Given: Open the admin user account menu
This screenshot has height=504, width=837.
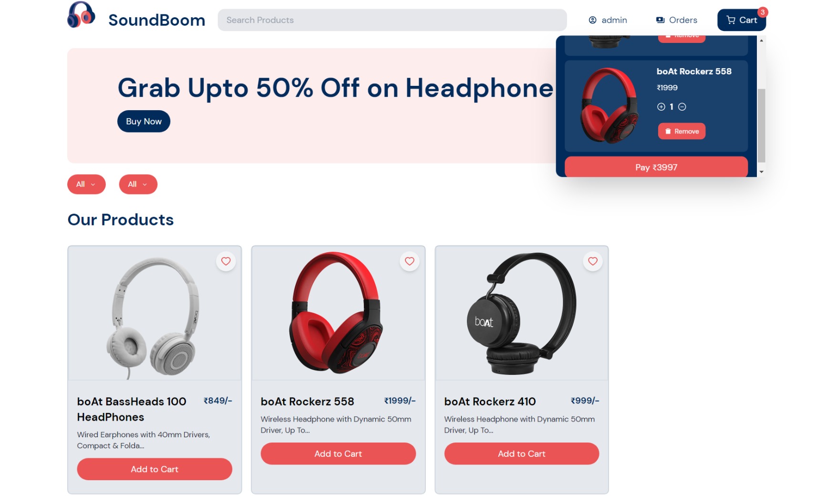Looking at the screenshot, I should (608, 20).
